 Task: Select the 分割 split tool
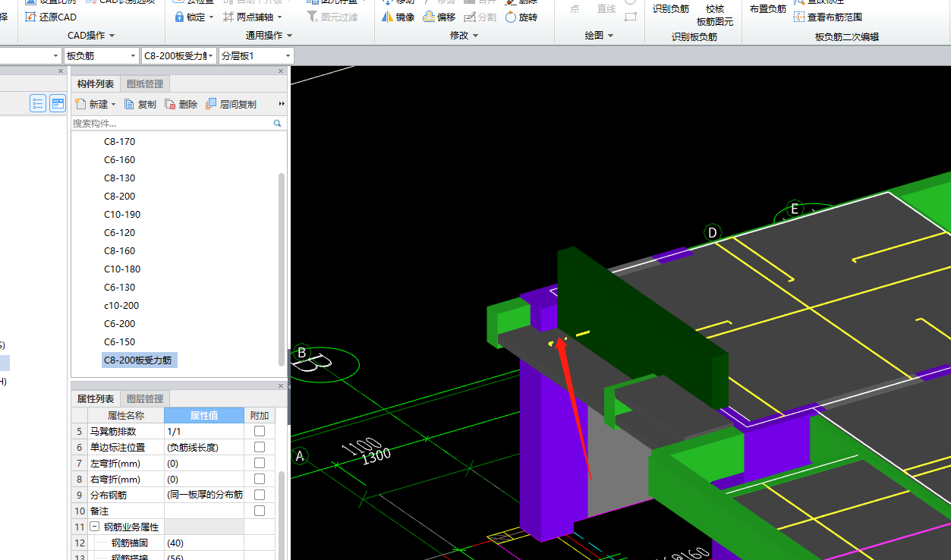click(x=480, y=17)
